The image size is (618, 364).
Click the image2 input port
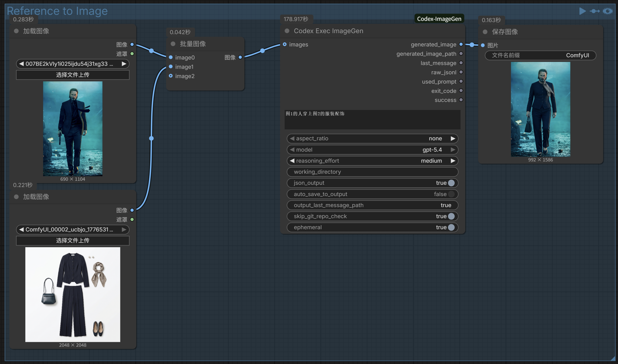click(x=171, y=76)
